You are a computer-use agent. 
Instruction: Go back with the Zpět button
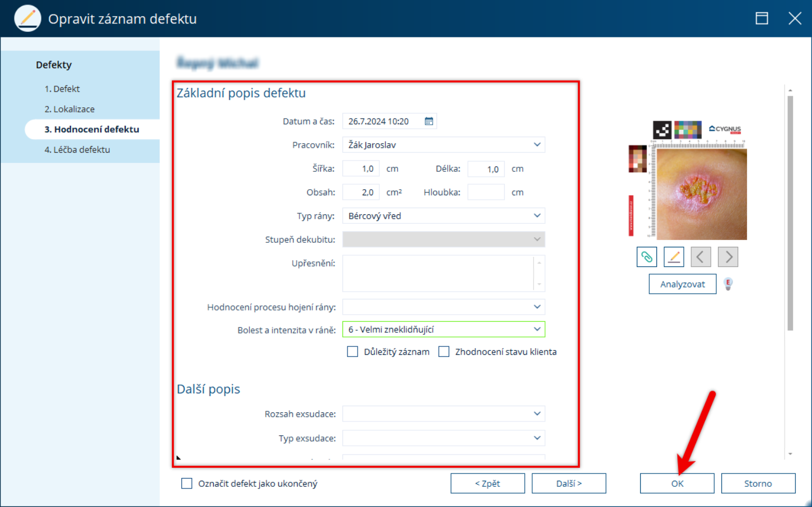point(488,483)
